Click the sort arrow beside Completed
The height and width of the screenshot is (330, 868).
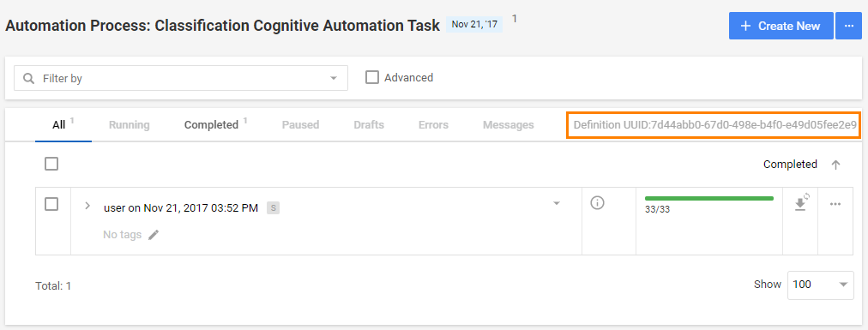(x=836, y=165)
